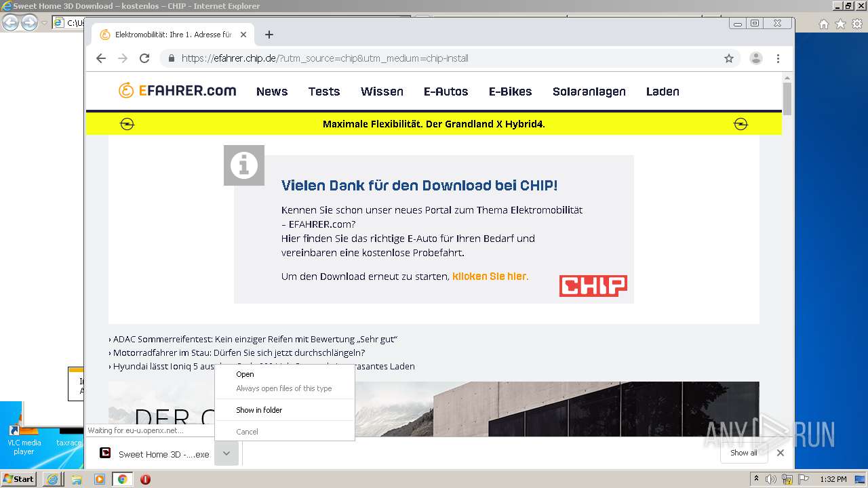Open the Solaranlagen navigation item
This screenshot has height=488, width=868.
coord(589,91)
